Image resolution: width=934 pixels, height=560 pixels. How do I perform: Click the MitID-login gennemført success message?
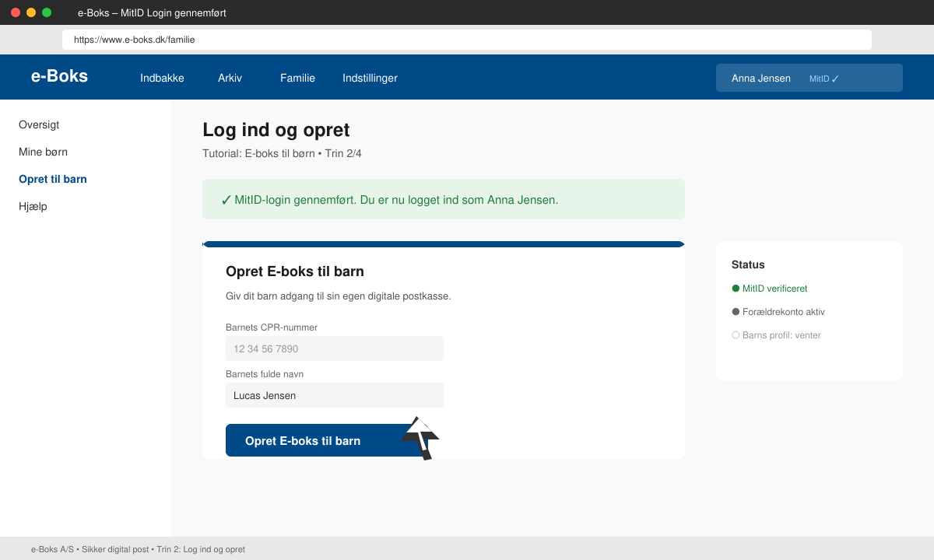coord(444,199)
